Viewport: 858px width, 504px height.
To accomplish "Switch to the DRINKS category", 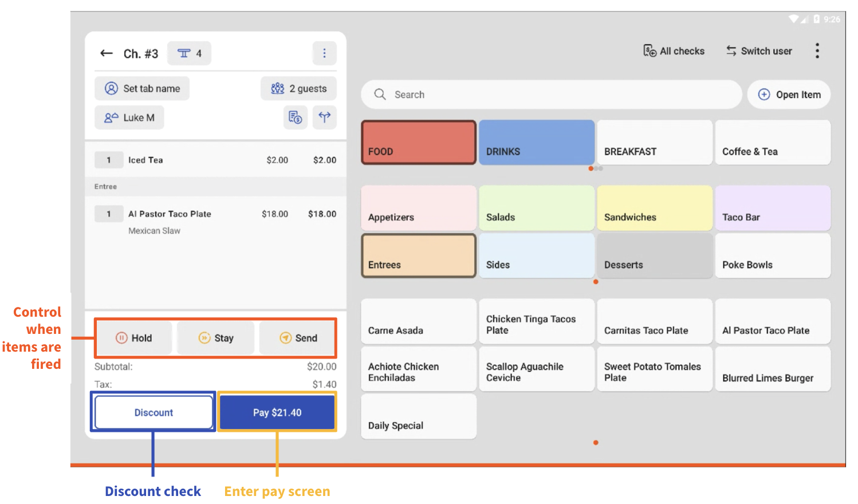I will point(536,142).
